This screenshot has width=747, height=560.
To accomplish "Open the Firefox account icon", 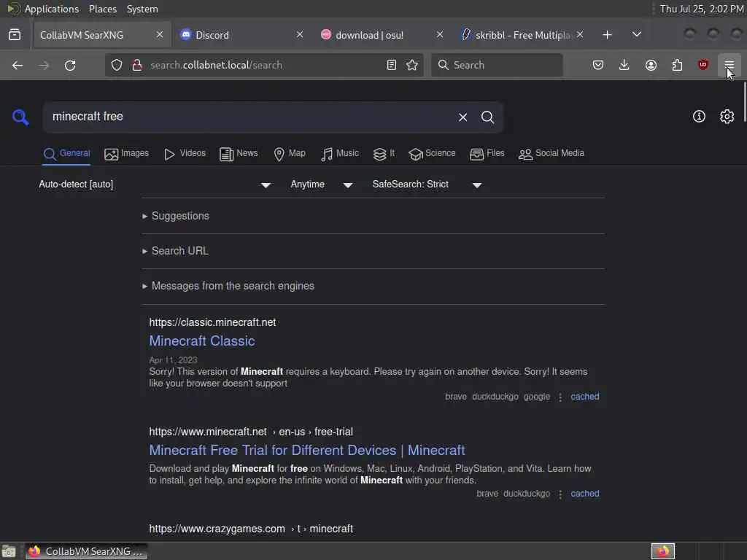I will tap(651, 65).
